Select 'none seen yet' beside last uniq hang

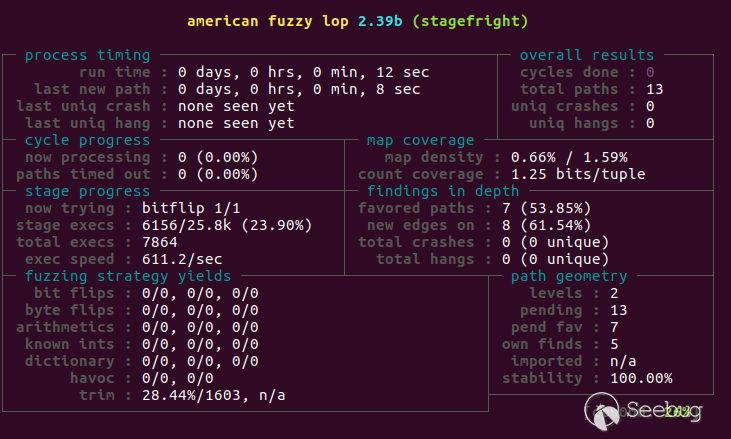pos(236,123)
